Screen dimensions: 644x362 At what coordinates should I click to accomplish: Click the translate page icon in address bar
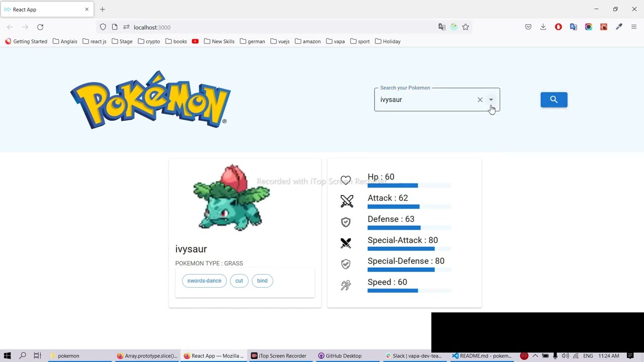click(442, 27)
